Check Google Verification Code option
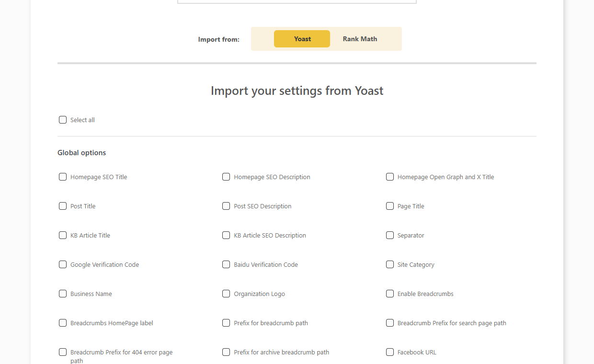 [x=63, y=264]
